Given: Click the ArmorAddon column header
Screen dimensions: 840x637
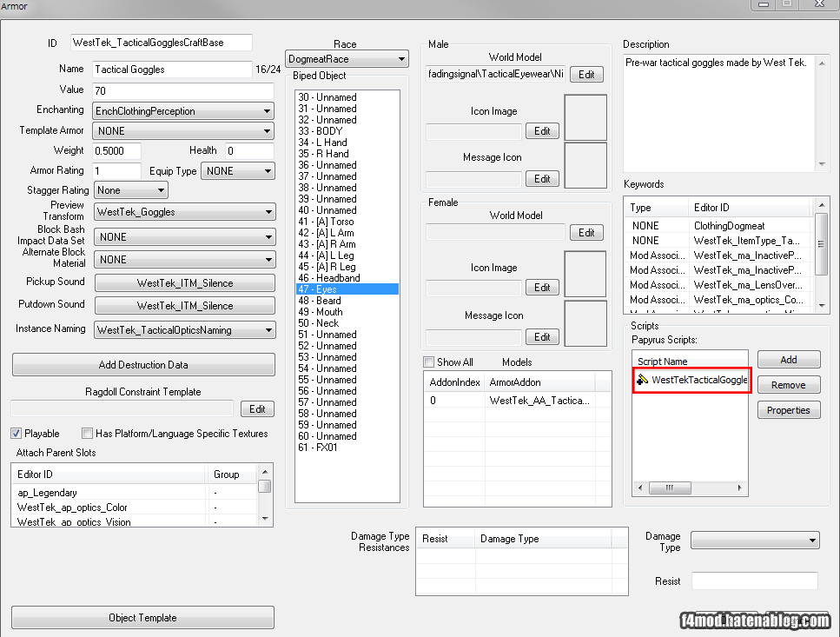Looking at the screenshot, I should point(540,382).
